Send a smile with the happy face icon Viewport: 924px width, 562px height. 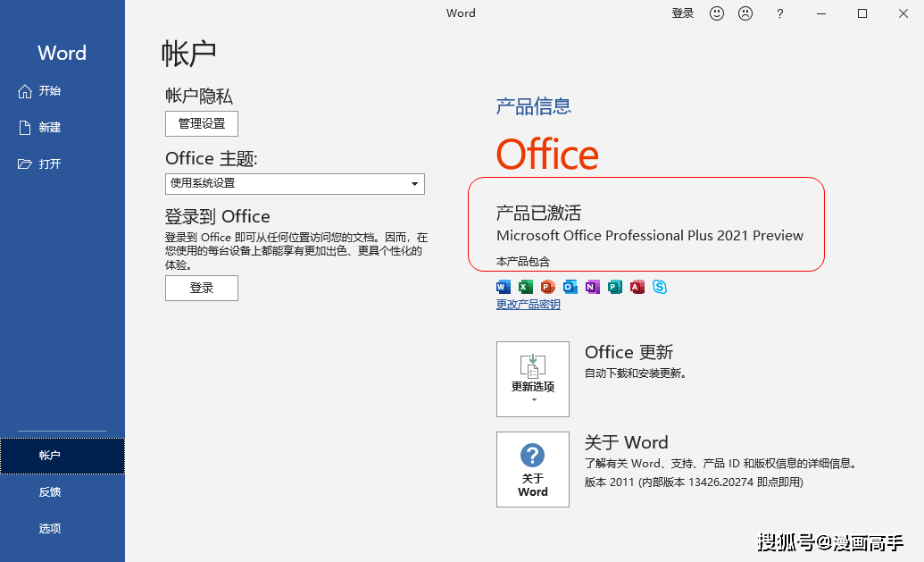[717, 13]
